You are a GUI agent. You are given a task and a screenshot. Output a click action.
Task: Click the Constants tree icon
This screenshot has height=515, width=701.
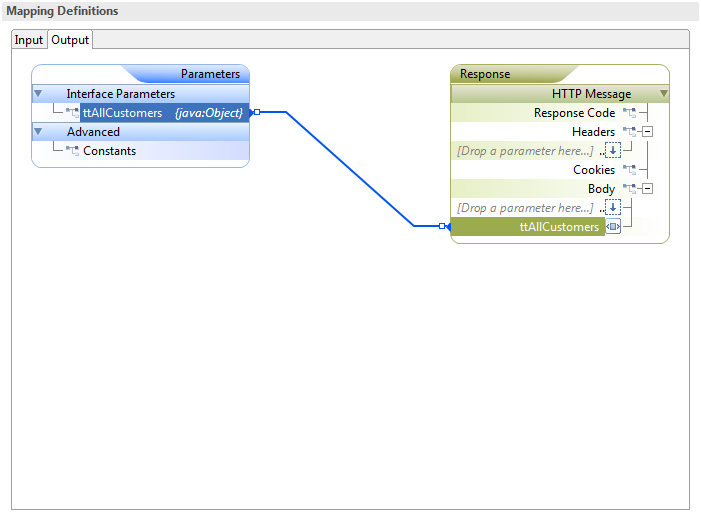(x=72, y=151)
